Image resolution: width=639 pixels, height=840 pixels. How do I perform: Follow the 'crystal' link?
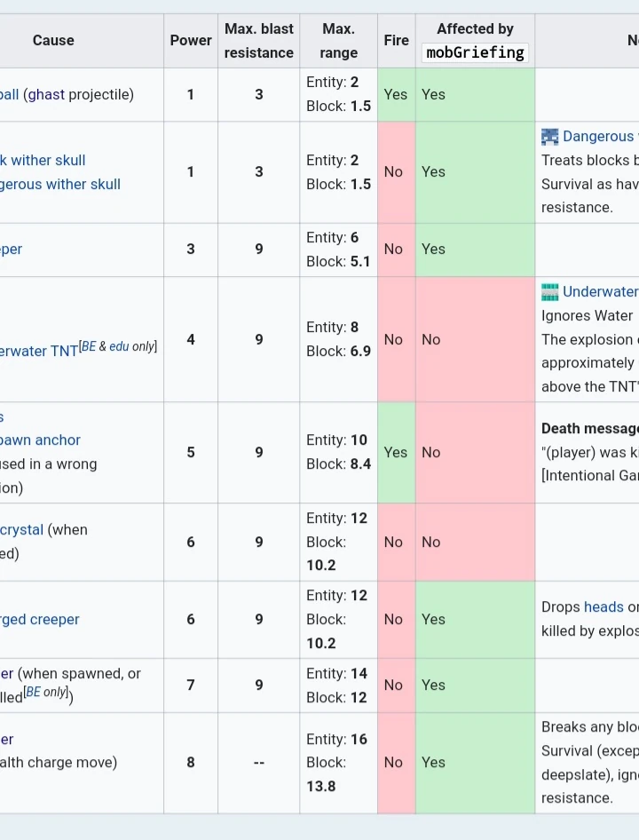tap(22, 530)
